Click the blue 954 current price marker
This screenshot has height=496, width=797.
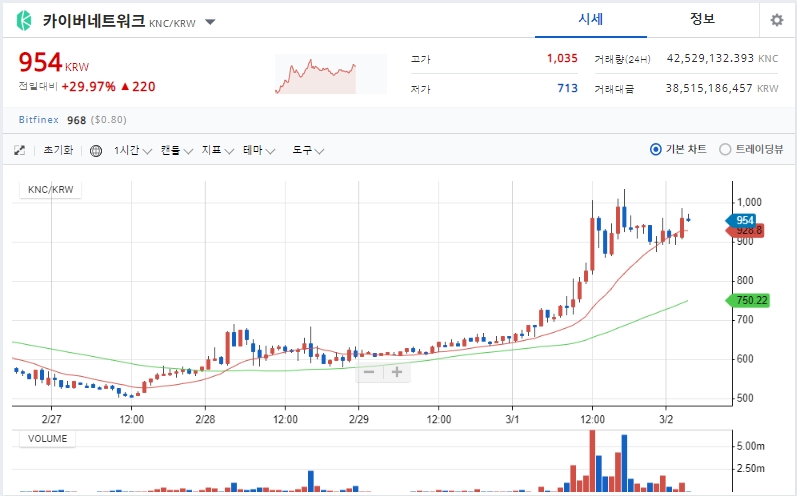(741, 220)
